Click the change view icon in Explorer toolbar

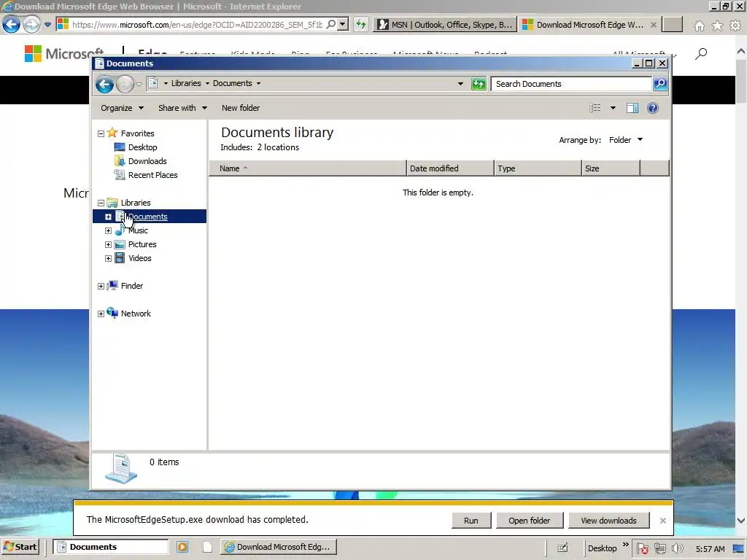point(595,108)
